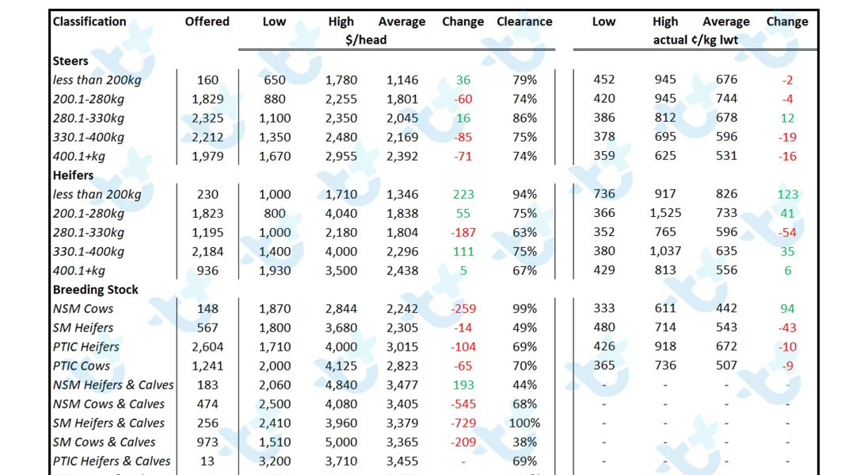The width and height of the screenshot is (868, 475).
Task: Click the Clearance column header
Action: (x=524, y=21)
